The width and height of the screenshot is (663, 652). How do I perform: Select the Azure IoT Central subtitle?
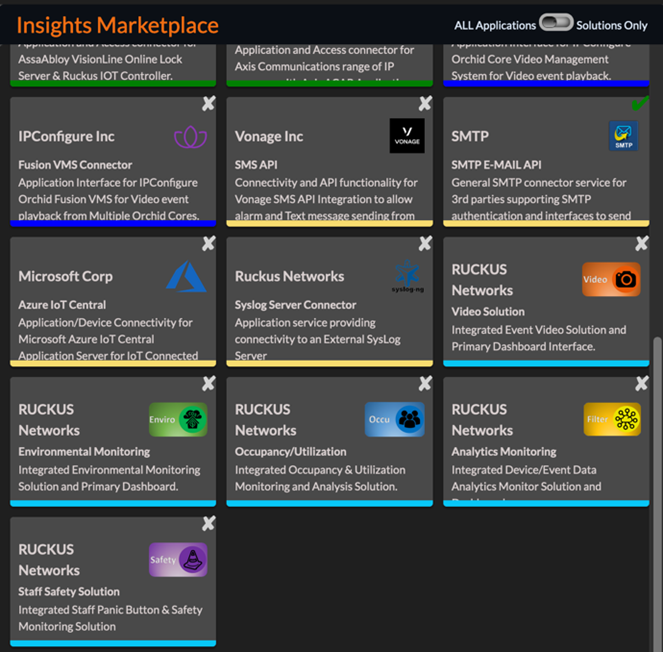[62, 305]
